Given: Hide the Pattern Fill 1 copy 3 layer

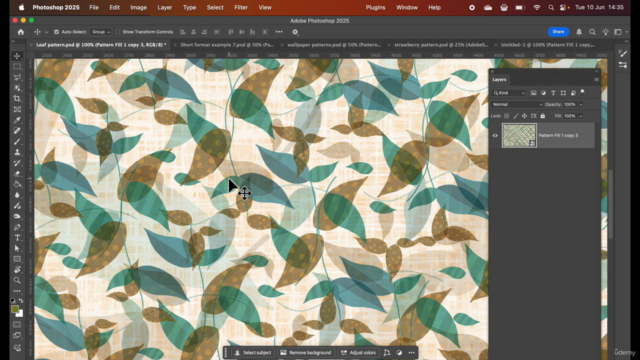Looking at the screenshot, I should (495, 136).
